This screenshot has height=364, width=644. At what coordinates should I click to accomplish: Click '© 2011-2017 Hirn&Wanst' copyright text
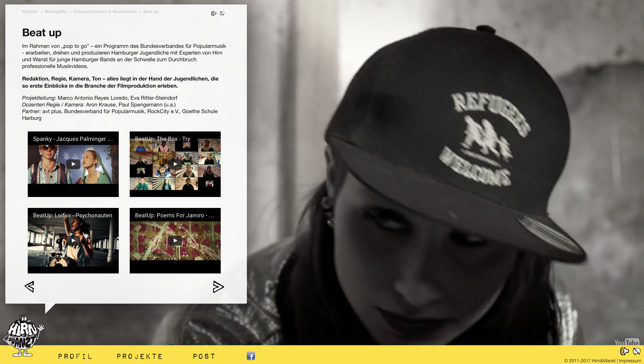(590, 360)
